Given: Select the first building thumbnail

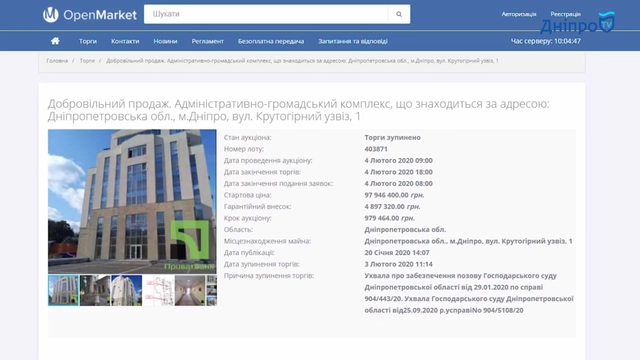Looking at the screenshot, I should click(x=63, y=290).
